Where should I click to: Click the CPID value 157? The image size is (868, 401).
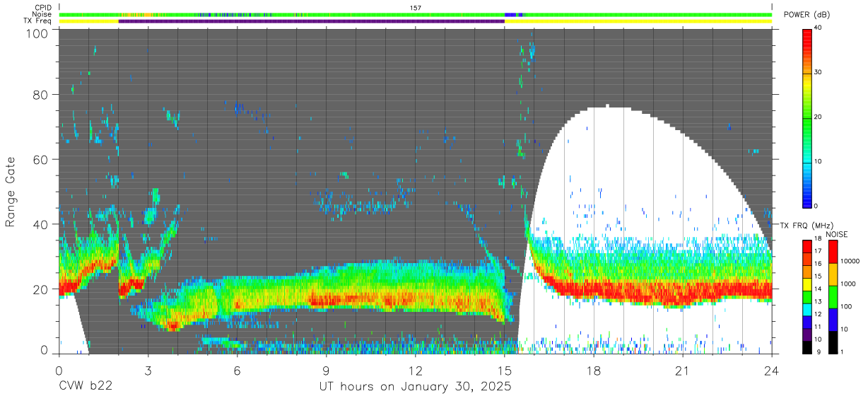click(416, 7)
